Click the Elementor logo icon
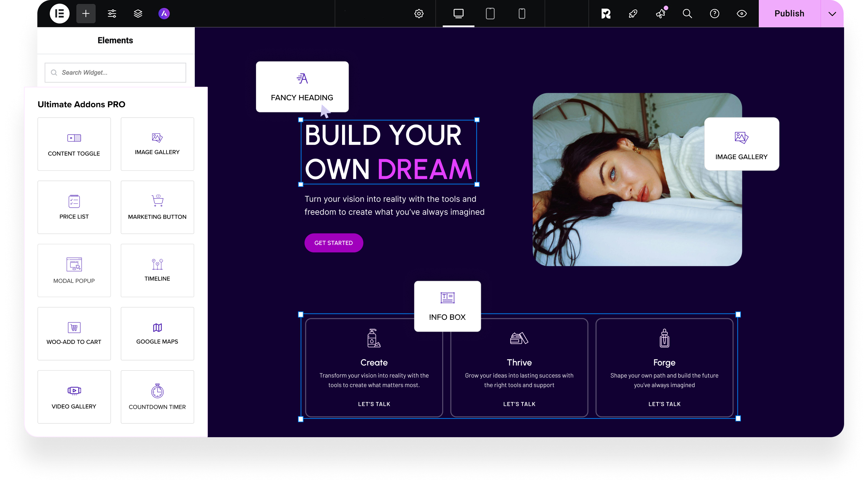This screenshot has height=485, width=868. click(x=59, y=14)
